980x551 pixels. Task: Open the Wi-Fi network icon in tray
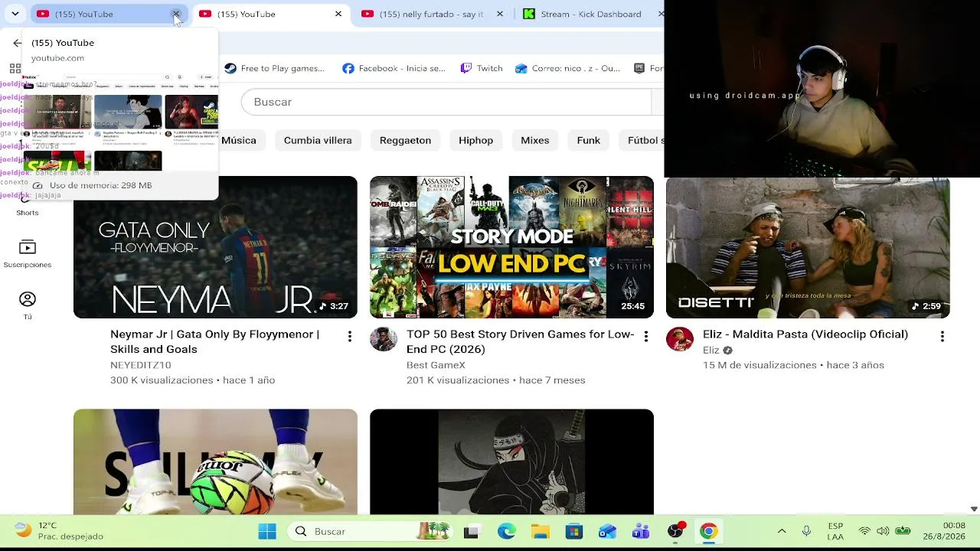pyautogui.click(x=864, y=531)
